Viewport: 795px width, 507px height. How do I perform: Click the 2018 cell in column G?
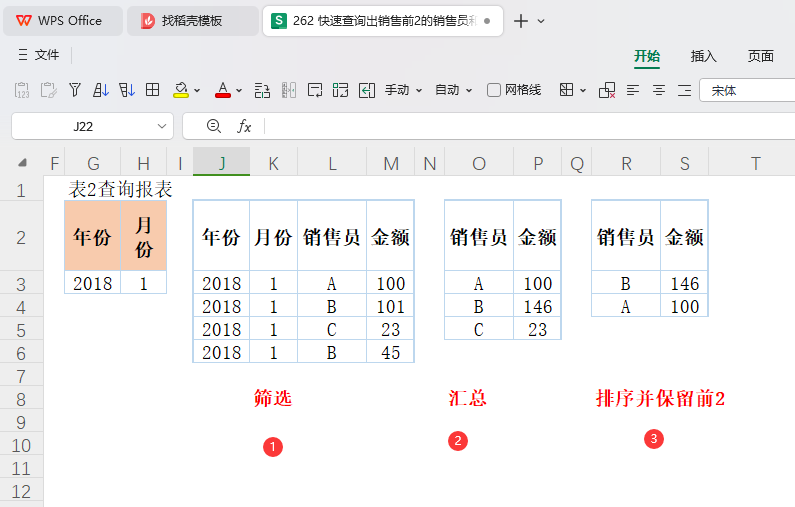pyautogui.click(x=92, y=283)
